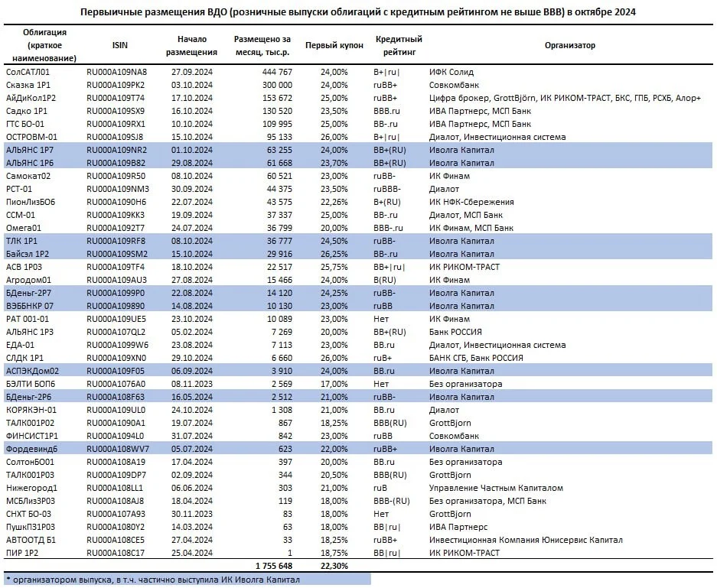Click the bond name 'Байсэл 1Р2'
The height and width of the screenshot is (588, 717).
click(28, 254)
